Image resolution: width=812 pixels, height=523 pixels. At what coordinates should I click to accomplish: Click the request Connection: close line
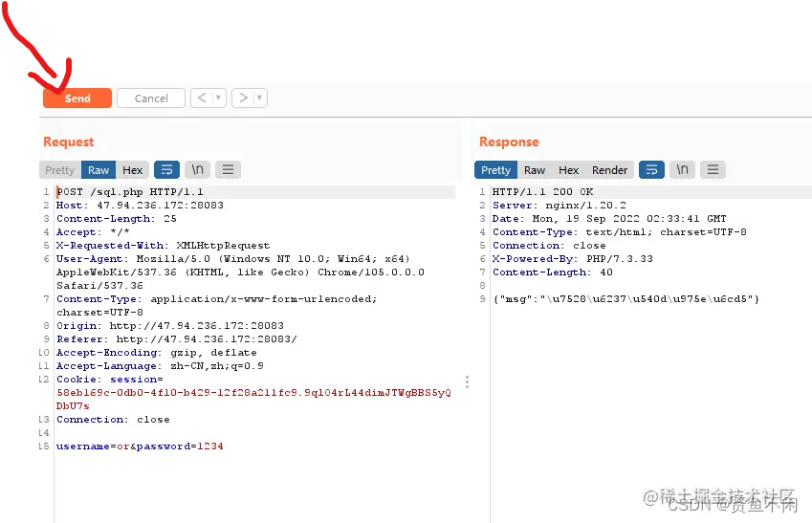coord(113,420)
